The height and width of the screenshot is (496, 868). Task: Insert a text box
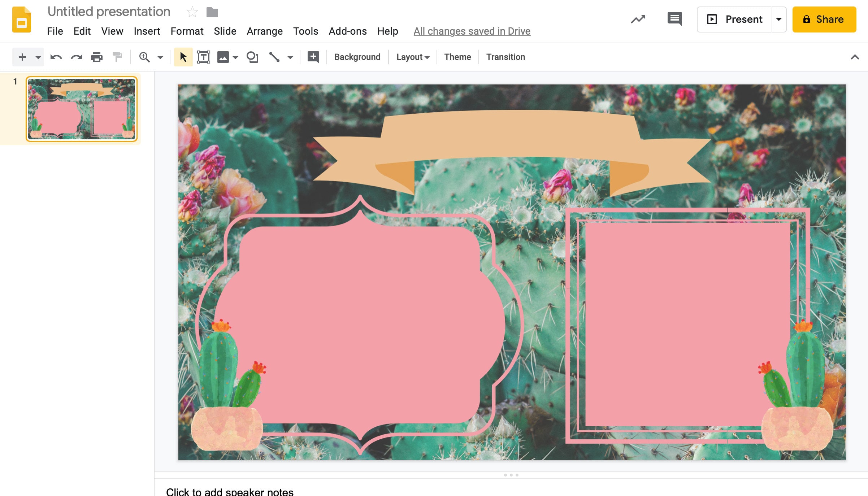click(204, 57)
